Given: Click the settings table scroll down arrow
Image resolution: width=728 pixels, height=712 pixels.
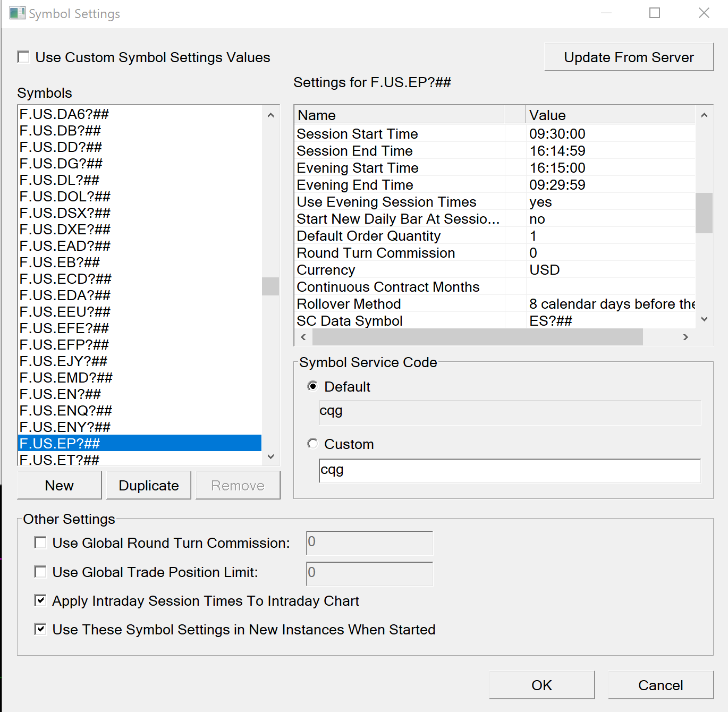Looking at the screenshot, I should (x=704, y=319).
